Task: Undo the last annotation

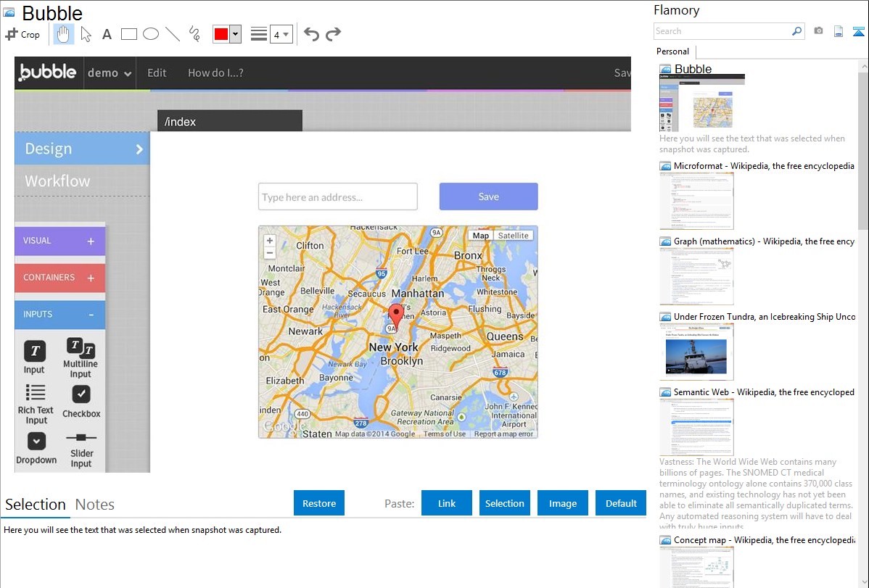Action: coord(311,34)
